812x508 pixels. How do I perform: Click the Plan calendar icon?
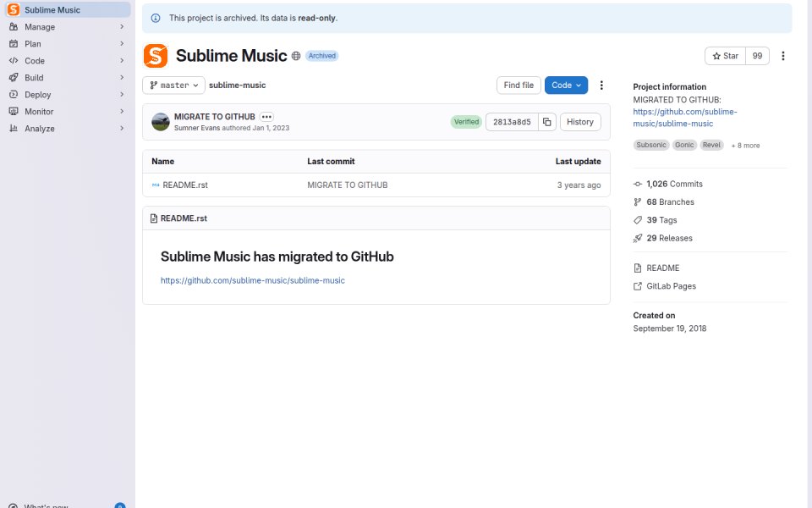14,44
